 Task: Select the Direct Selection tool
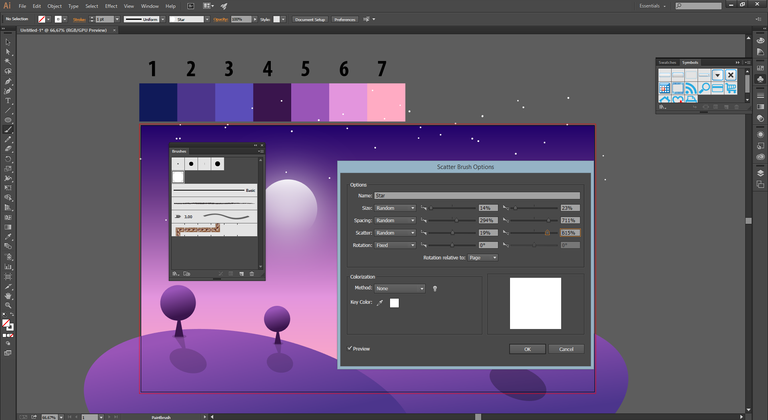click(8, 52)
